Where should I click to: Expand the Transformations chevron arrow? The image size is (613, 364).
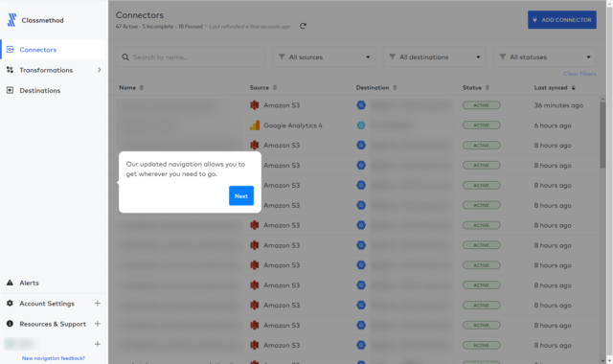click(x=99, y=70)
